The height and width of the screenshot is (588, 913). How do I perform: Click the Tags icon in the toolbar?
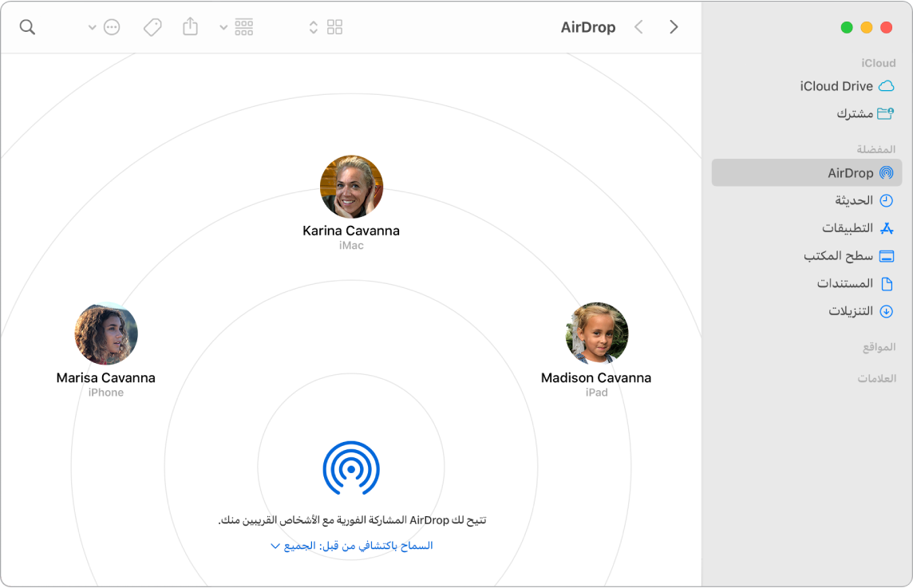[x=152, y=26]
